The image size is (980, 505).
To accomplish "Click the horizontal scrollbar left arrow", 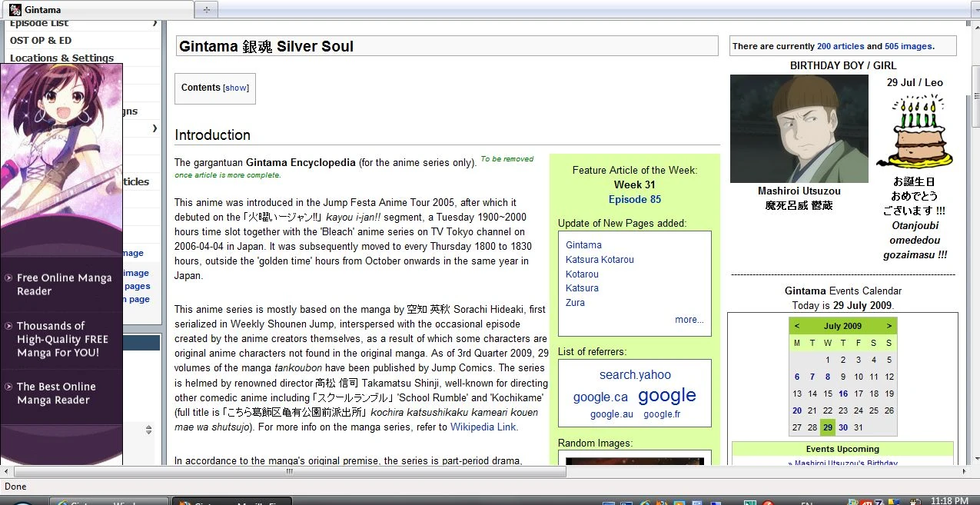I will pyautogui.click(x=6, y=472).
